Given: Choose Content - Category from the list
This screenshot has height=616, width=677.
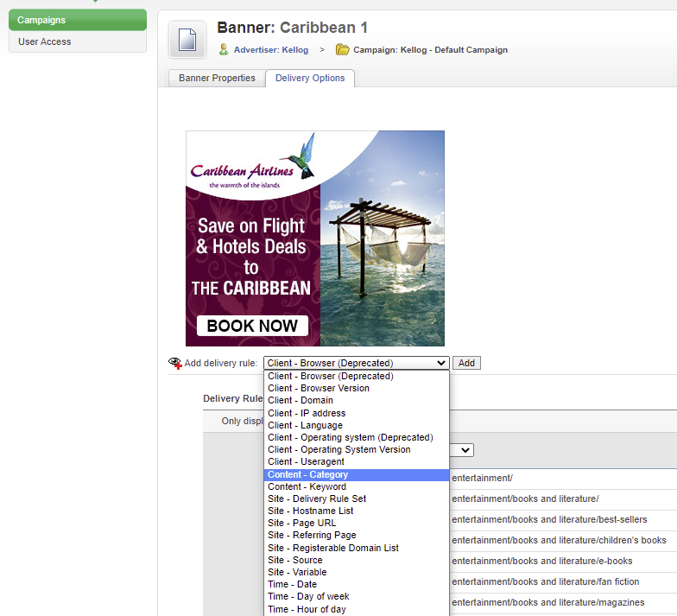Looking at the screenshot, I should pos(308,474).
